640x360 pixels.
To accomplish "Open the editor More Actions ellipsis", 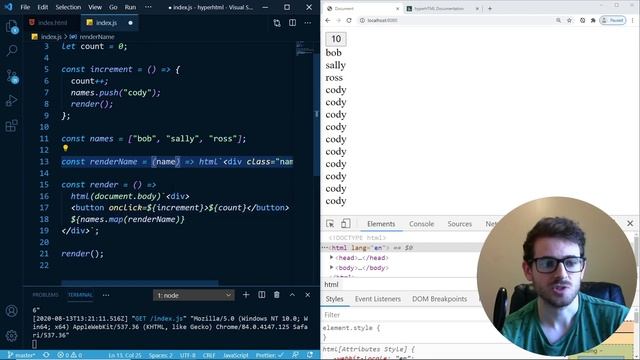I will 308,23.
